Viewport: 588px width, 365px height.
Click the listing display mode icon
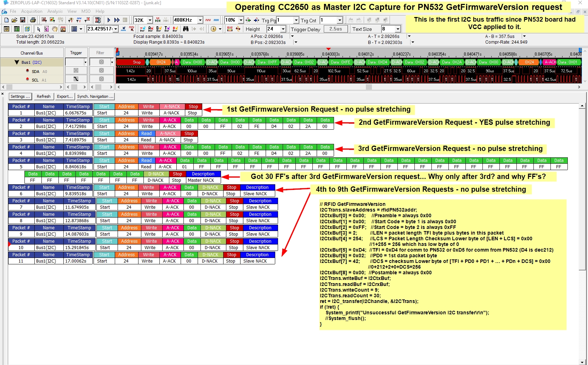pyautogui.click(x=17, y=29)
